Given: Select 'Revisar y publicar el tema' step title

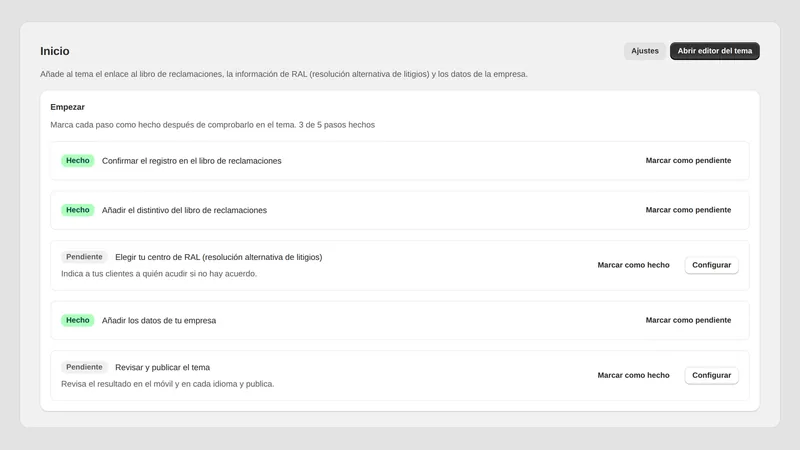Looking at the screenshot, I should [x=162, y=367].
